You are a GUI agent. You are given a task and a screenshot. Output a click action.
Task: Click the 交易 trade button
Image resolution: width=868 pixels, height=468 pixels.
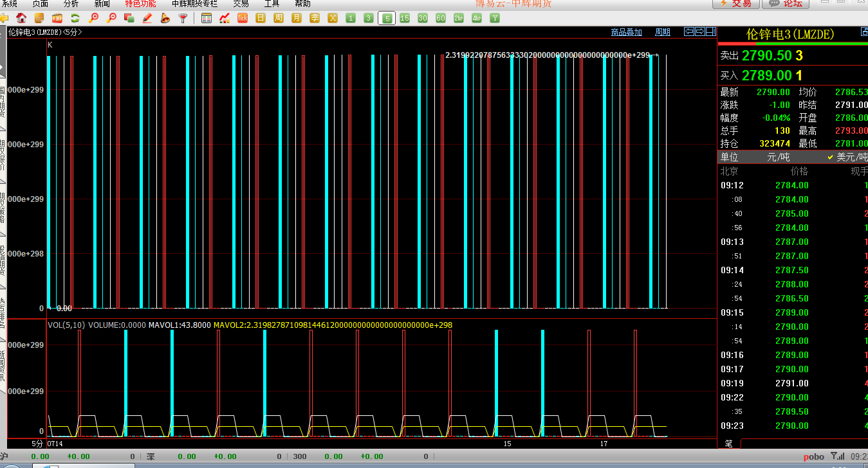coord(735,4)
